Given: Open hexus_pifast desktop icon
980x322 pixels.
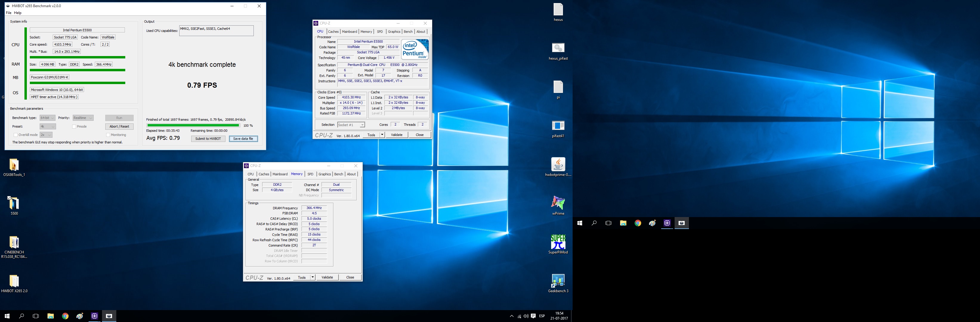Looking at the screenshot, I should tap(558, 51).
